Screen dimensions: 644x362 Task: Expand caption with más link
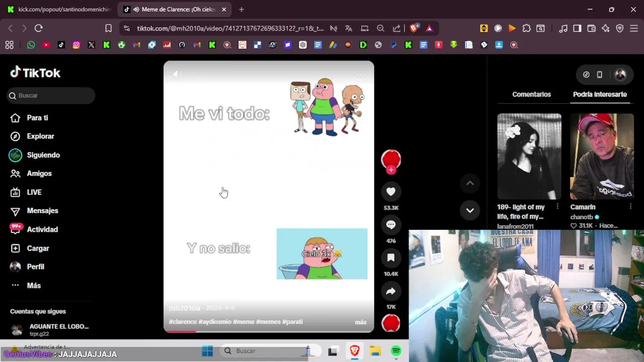pos(361,322)
